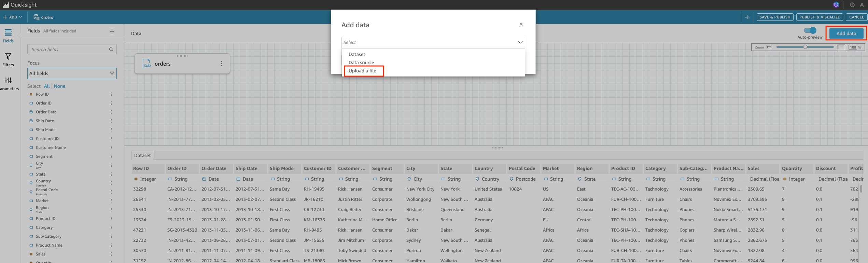This screenshot has width=868, height=263.
Task: Open the Category field options menu
Action: tap(111, 227)
